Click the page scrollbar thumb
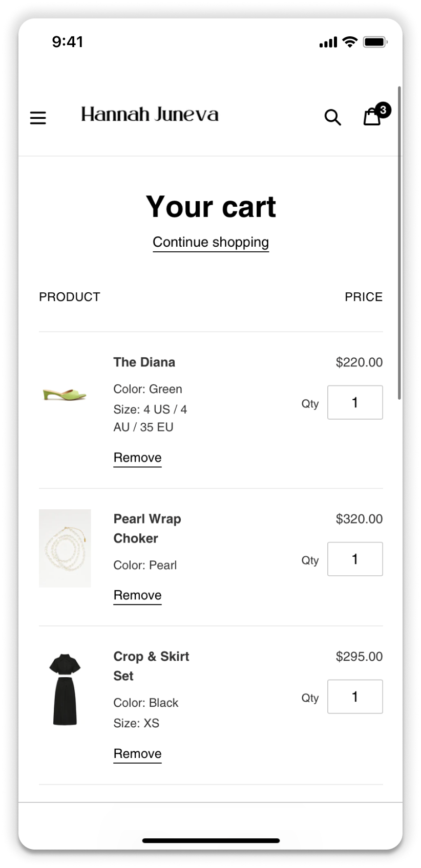This screenshot has width=421, height=868. pyautogui.click(x=399, y=243)
